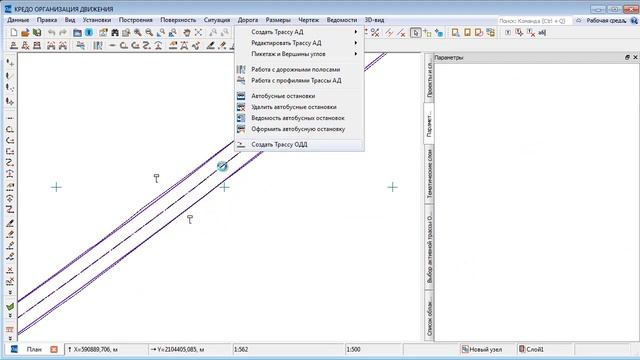
Task: Open the Данные menu
Action: (18, 20)
